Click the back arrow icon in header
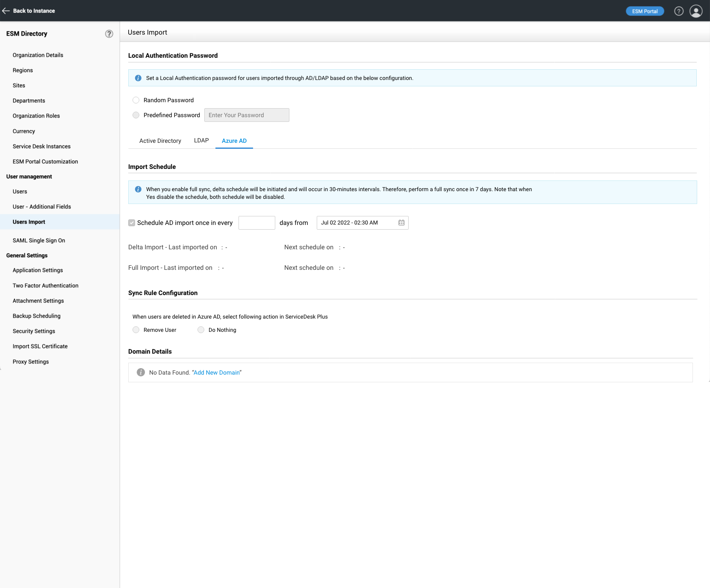710x588 pixels. [6, 11]
